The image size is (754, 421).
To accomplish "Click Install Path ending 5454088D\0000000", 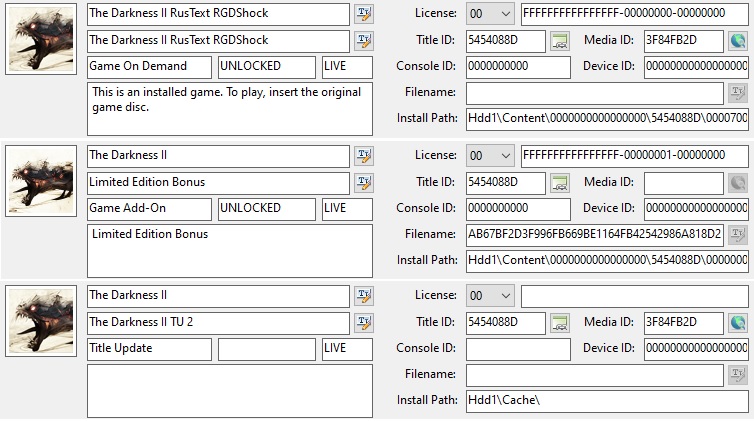I will coord(607,261).
